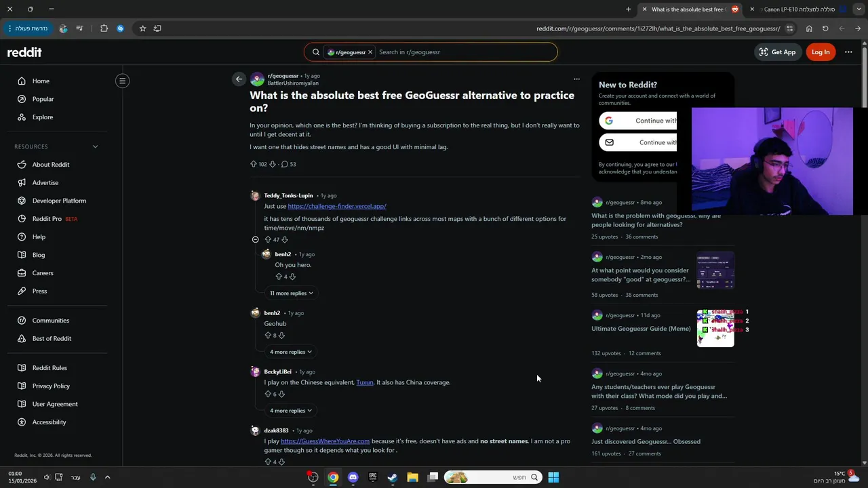
Task: Collapse the Teddy_Tonks-Lupin comment thread
Action: [x=255, y=239]
